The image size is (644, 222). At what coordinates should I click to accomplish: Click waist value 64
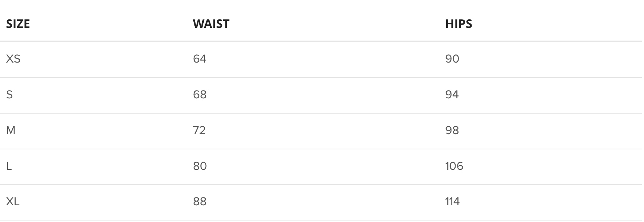200,59
